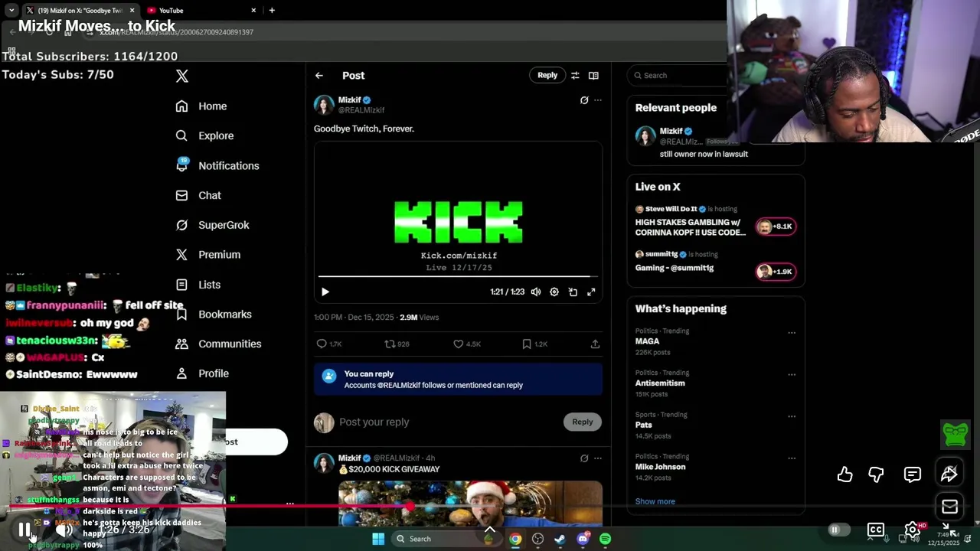Screen dimensions: 980x551
Task: Open Chat in X sidebar
Action: [198, 195]
